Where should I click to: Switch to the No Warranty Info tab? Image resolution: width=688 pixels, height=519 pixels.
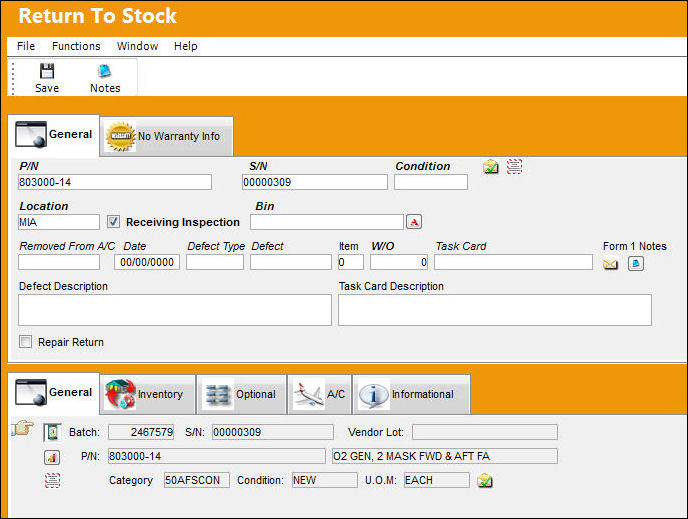point(167,136)
